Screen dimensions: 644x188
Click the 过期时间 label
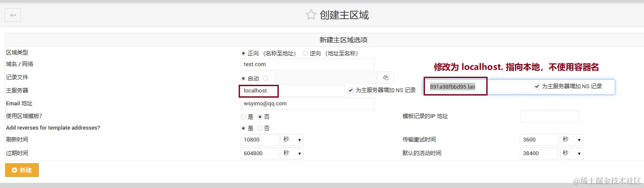tap(17, 153)
